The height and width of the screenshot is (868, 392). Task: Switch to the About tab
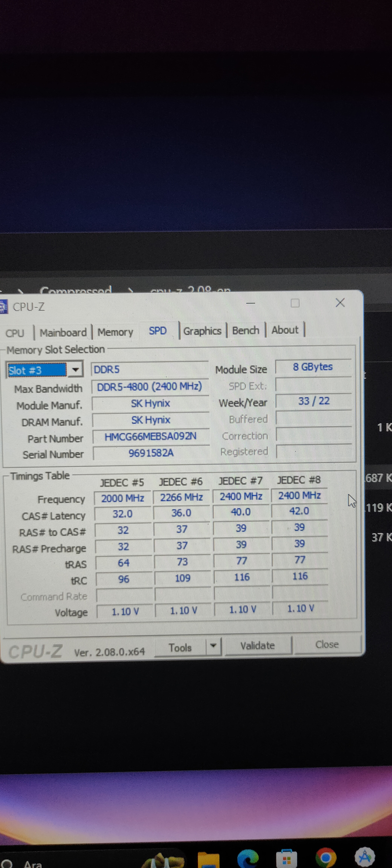(x=285, y=330)
